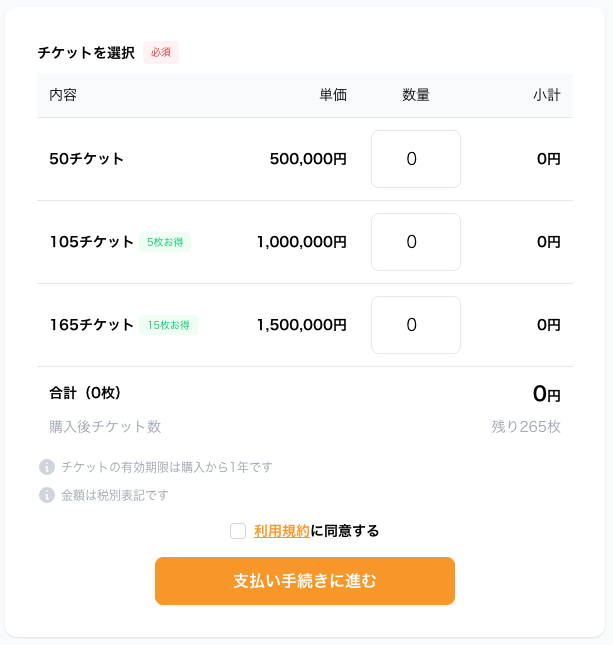Click quantity field for 105チケット
613x645 pixels.
click(x=415, y=242)
